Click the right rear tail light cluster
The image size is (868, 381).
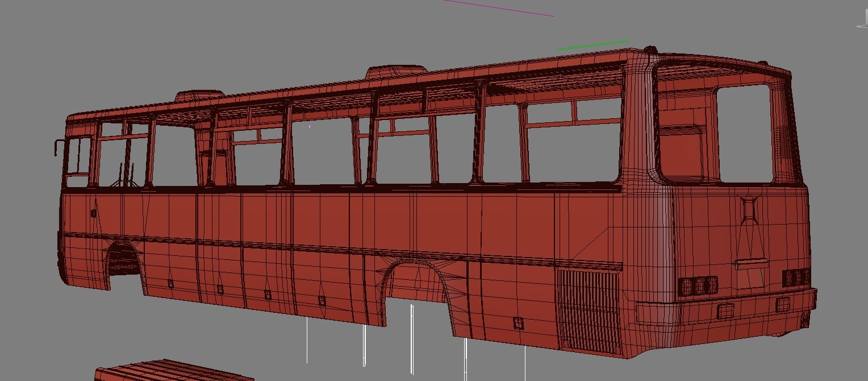click(x=795, y=278)
